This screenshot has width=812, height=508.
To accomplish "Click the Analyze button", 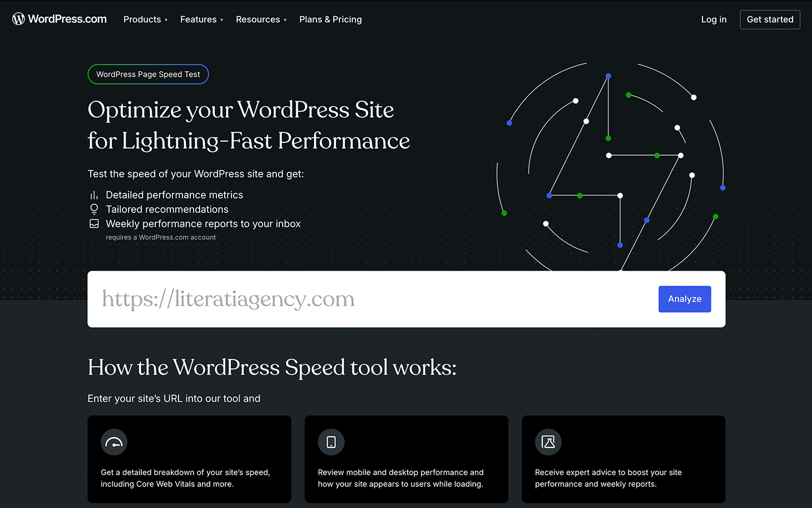I will click(x=685, y=299).
